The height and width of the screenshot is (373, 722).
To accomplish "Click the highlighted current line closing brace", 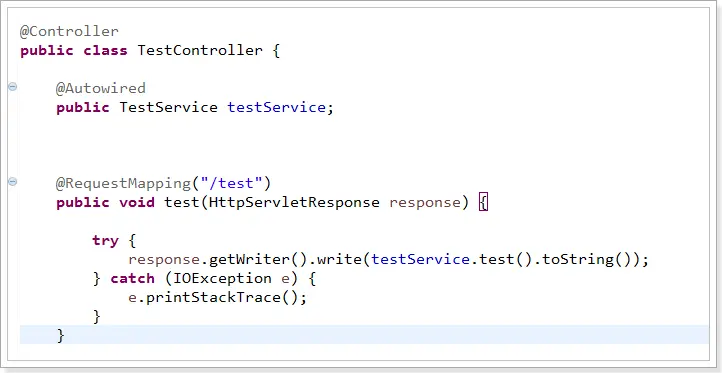I will [60, 335].
